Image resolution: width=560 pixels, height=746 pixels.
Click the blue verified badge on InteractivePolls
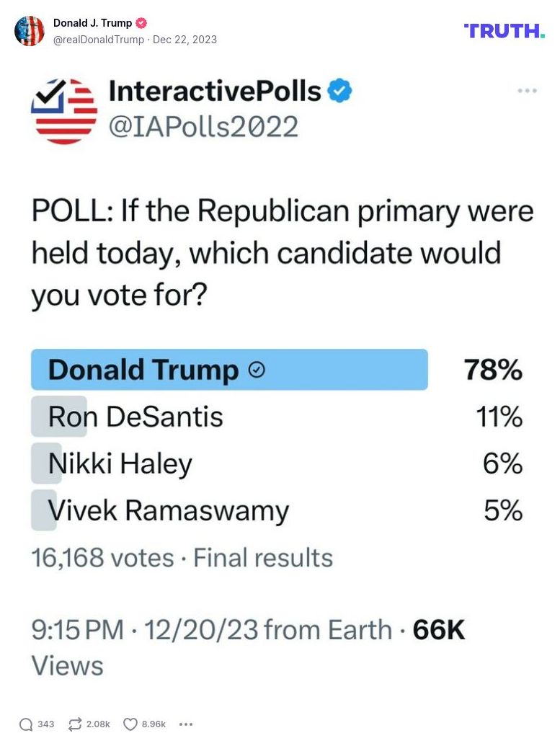(x=340, y=92)
